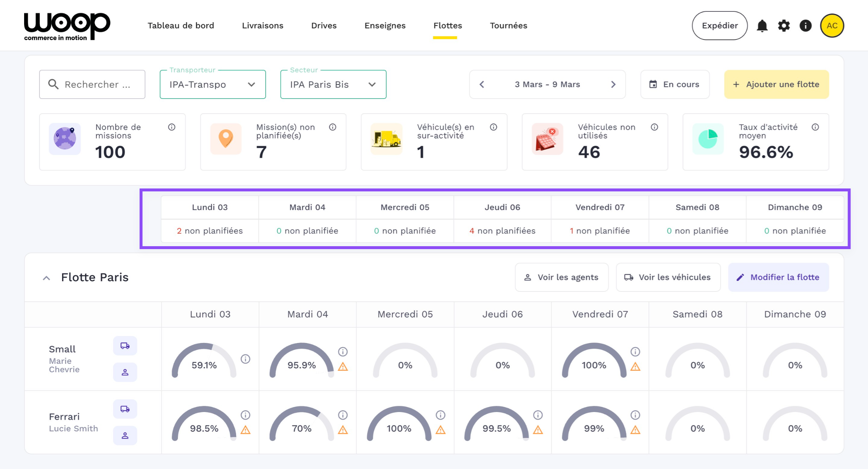868x469 pixels.
Task: Click the Ajouter une flotte button
Action: pyautogui.click(x=776, y=84)
